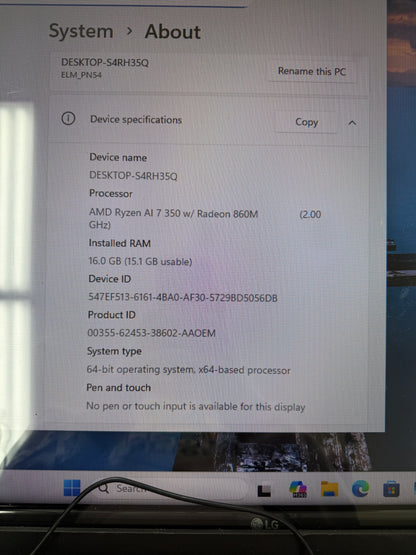
Task: Click the About breadcrumb title
Action: [172, 32]
